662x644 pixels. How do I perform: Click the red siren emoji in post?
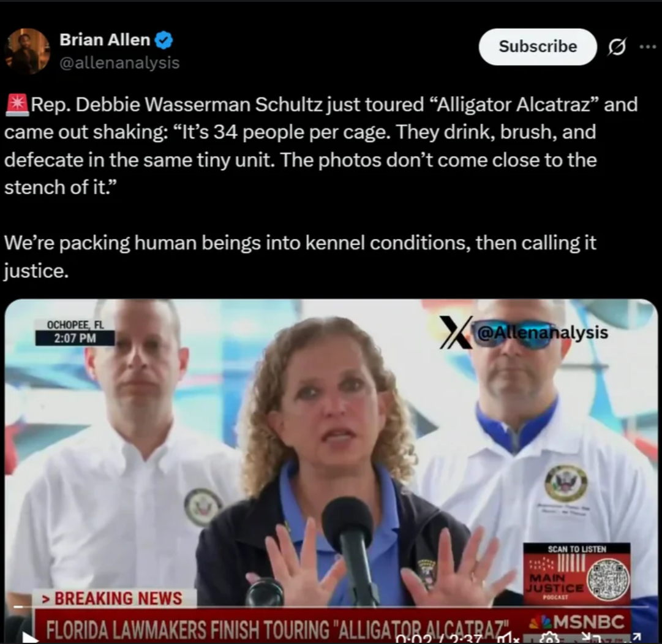[17, 105]
